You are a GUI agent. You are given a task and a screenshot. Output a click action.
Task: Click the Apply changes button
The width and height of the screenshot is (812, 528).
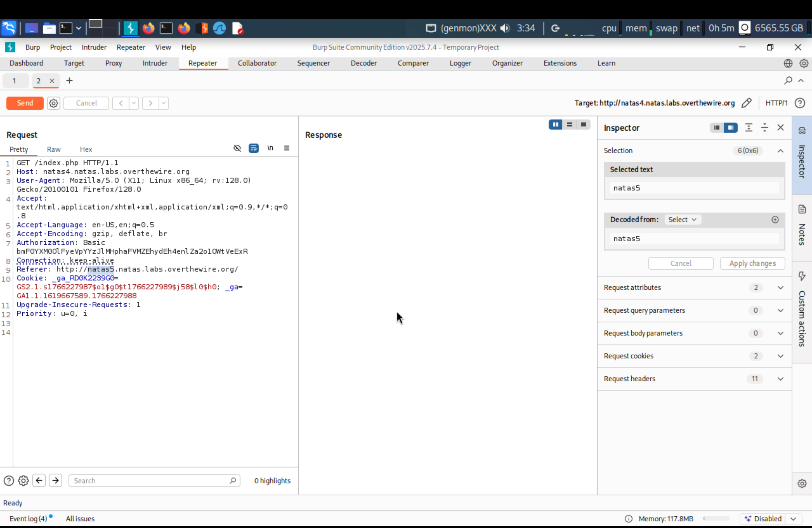click(x=752, y=263)
